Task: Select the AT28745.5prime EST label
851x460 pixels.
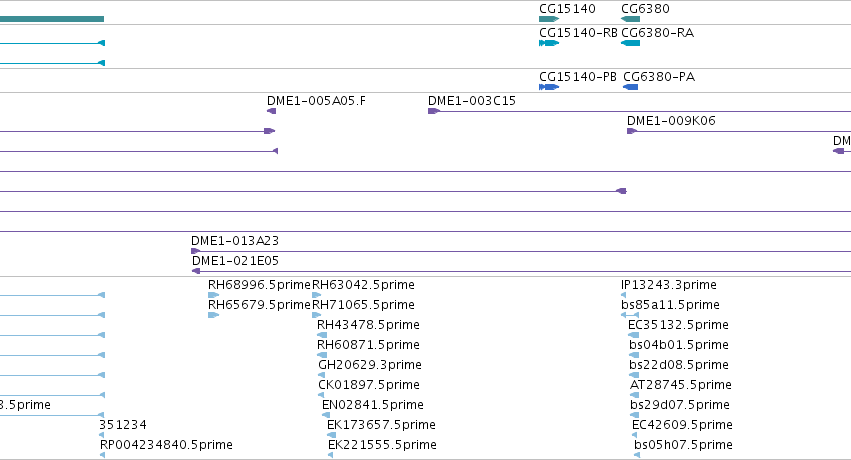Action: tap(681, 385)
